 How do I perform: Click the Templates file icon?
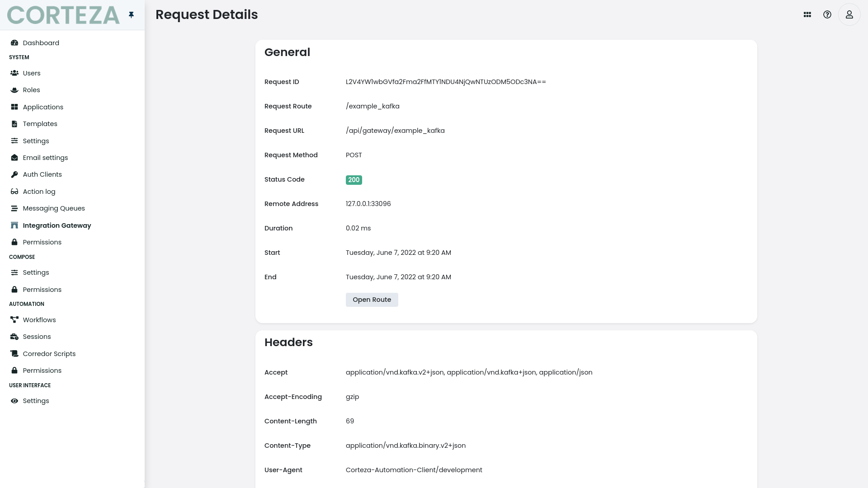coord(14,124)
